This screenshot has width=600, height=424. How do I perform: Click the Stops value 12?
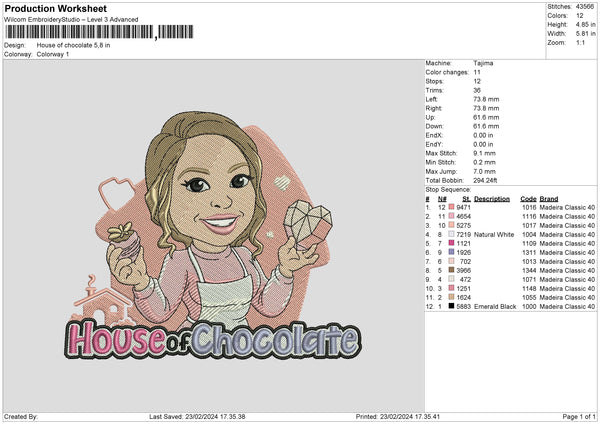pyautogui.click(x=477, y=81)
